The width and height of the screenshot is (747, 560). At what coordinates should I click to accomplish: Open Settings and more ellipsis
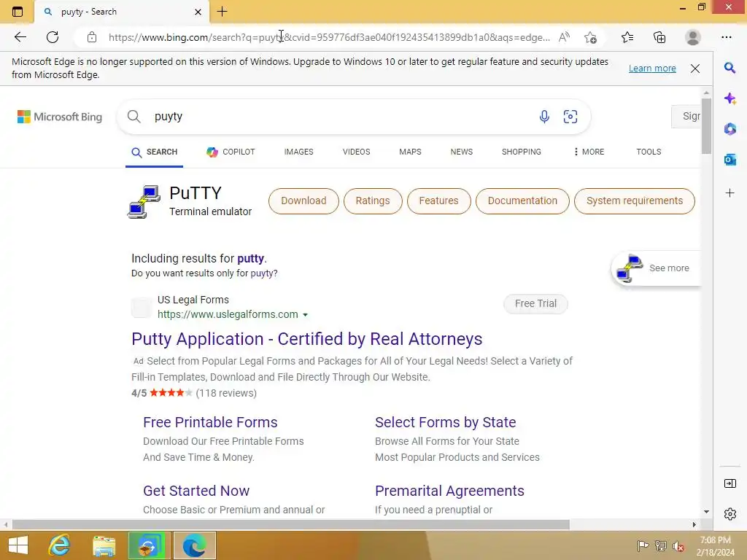point(726,37)
